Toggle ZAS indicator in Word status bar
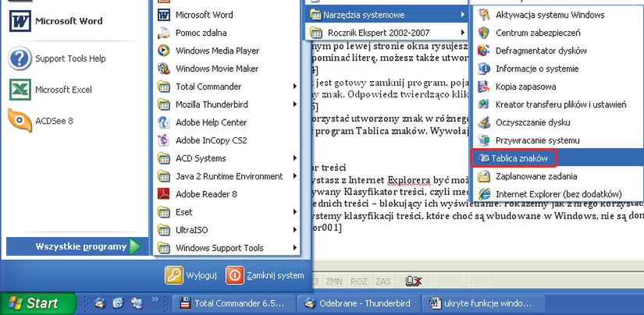 pyautogui.click(x=382, y=281)
